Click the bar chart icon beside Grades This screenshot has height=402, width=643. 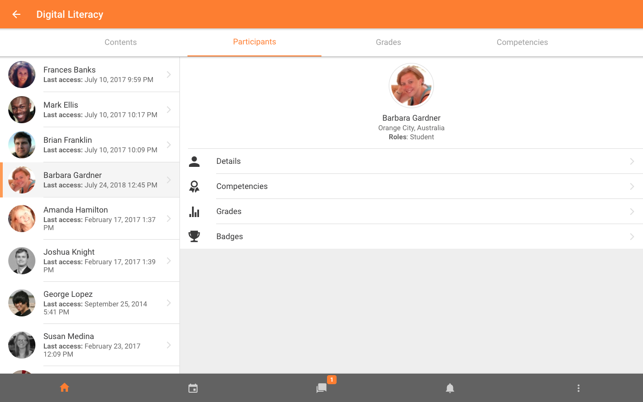(194, 211)
